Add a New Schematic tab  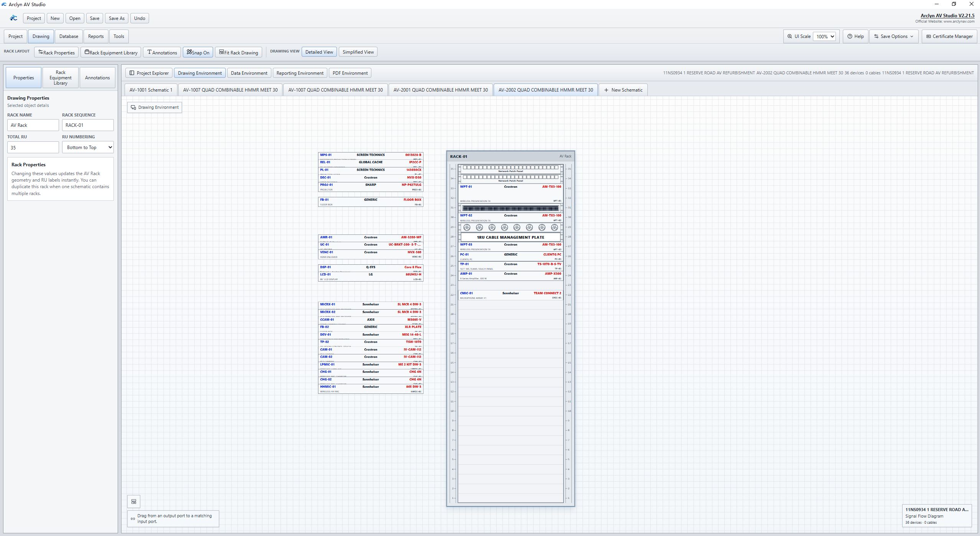click(623, 90)
